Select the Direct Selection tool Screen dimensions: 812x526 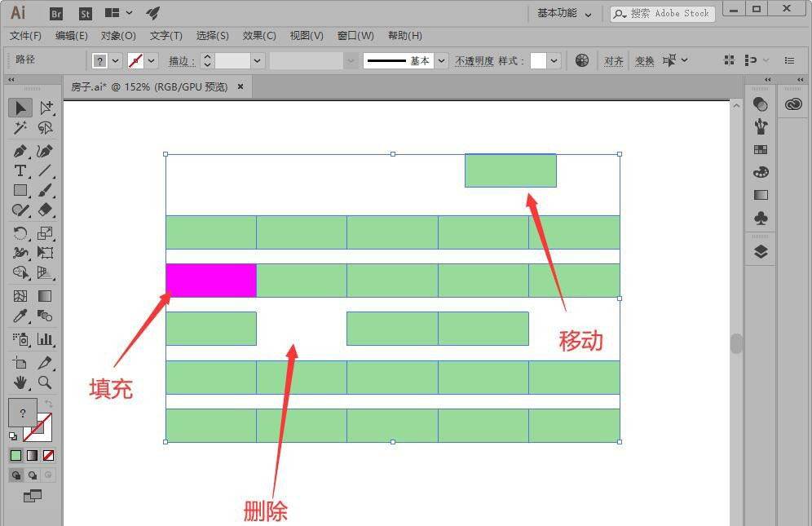pos(46,108)
